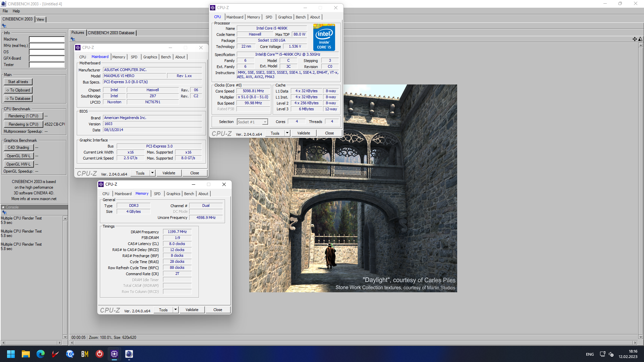Open the Socket #1 selection dropdown
The width and height of the screenshot is (644, 362).
(x=252, y=122)
